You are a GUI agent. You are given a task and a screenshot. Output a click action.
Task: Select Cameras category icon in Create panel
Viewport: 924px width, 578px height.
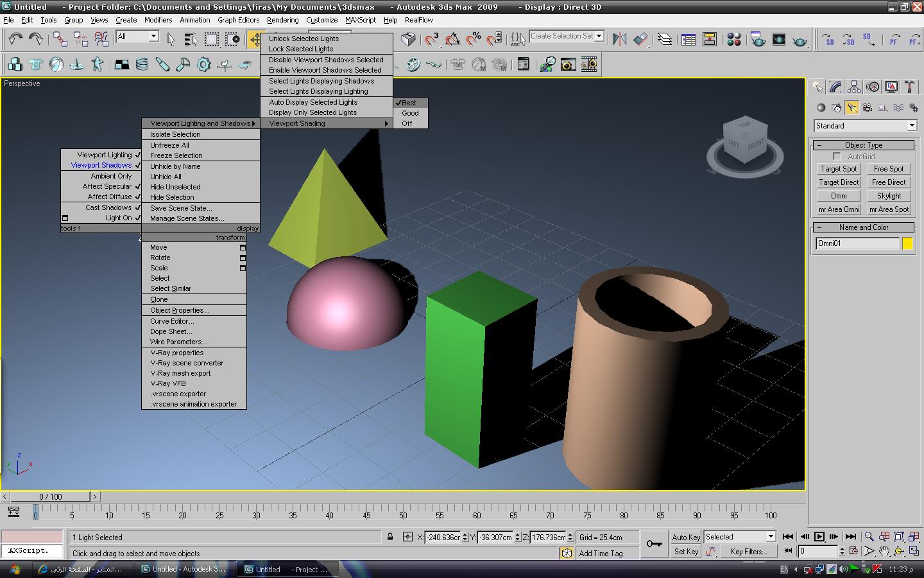point(868,107)
